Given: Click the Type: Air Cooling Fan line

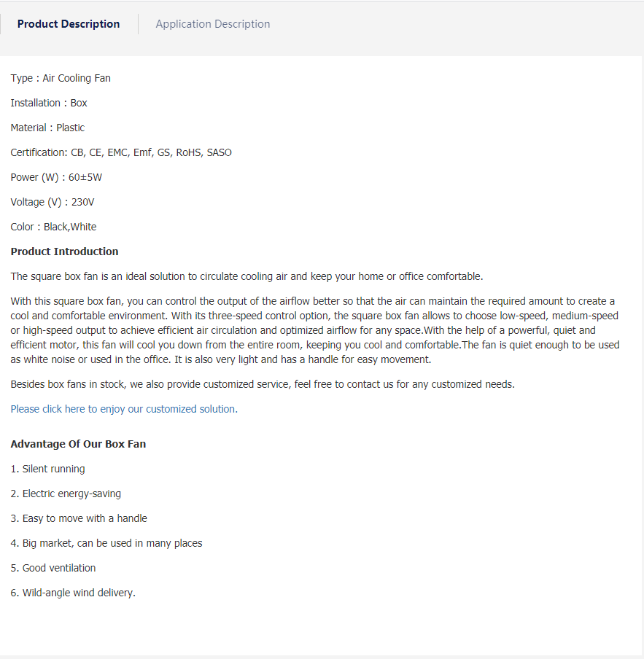Looking at the screenshot, I should tap(61, 78).
